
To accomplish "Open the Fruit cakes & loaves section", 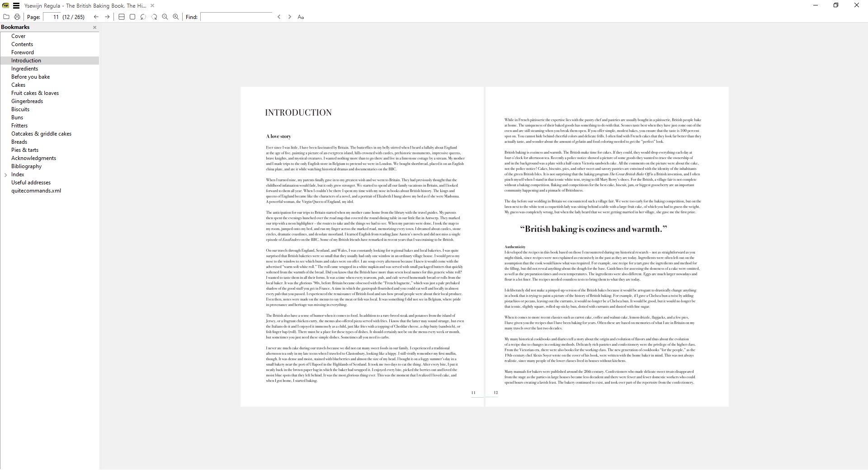I will (x=35, y=93).
